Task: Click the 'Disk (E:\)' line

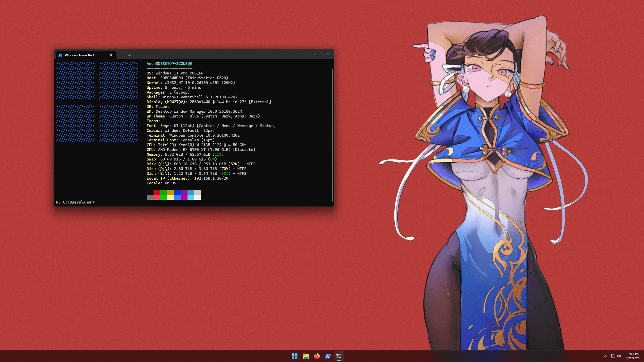Action: pyautogui.click(x=197, y=174)
